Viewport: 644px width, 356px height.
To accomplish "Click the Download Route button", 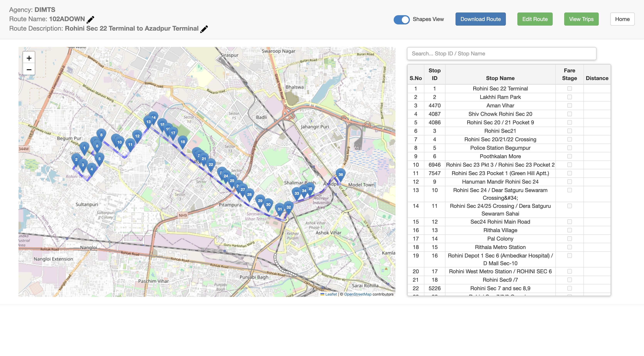I will pyautogui.click(x=481, y=19).
